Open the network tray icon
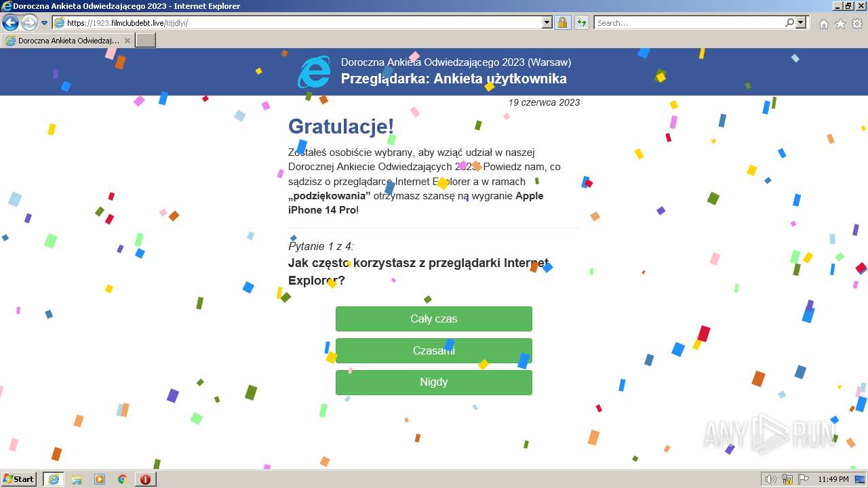 [787, 479]
